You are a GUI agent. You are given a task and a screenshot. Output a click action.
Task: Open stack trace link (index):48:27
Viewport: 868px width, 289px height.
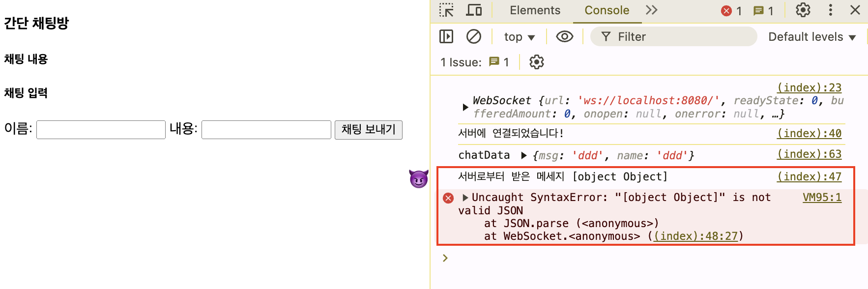(x=695, y=236)
